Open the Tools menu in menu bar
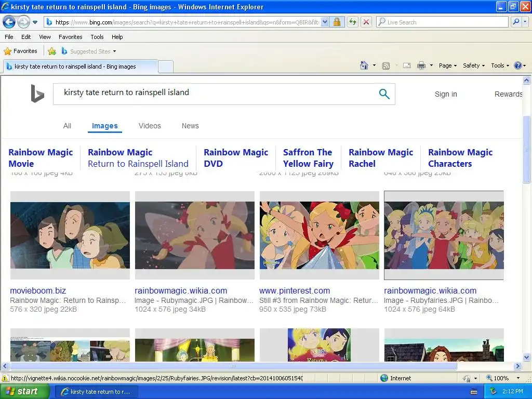 (x=97, y=37)
